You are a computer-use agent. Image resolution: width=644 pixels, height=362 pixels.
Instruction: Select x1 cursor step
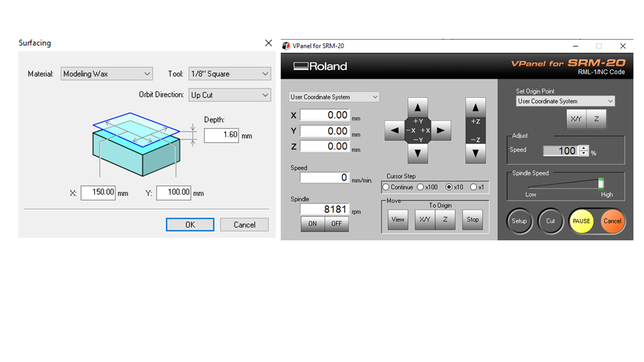[477, 187]
